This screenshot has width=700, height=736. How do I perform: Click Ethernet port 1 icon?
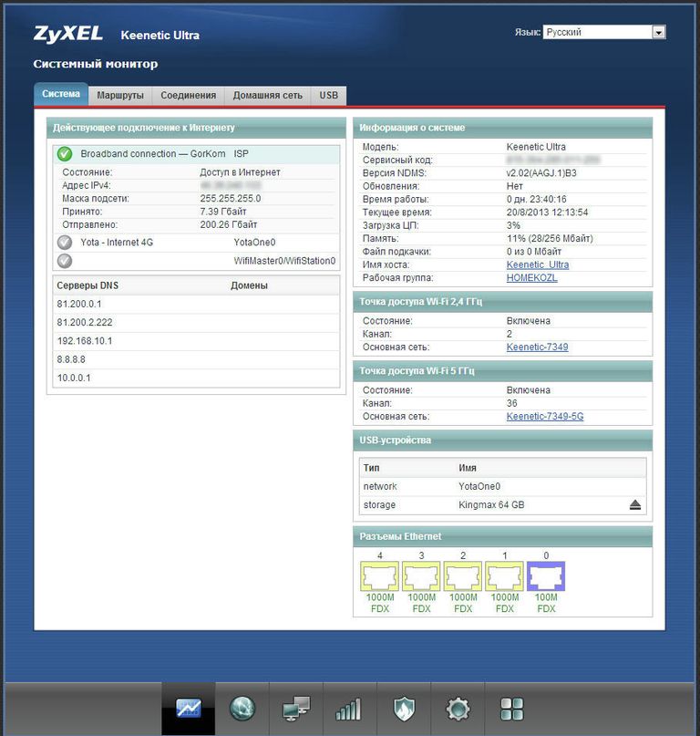[x=504, y=576]
